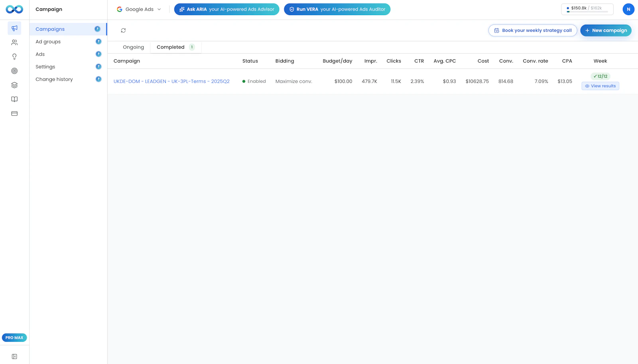The image size is (638, 364).
Task: Click the Clicks column header
Action: click(394, 61)
